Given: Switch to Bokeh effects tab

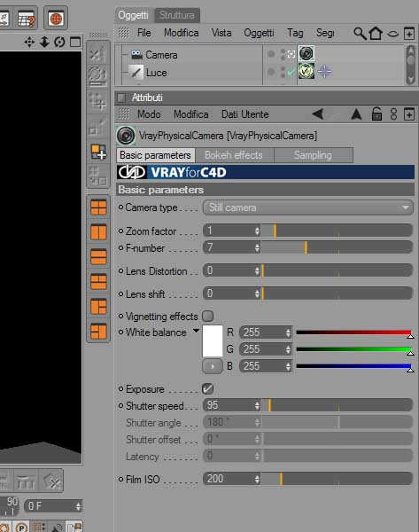Looking at the screenshot, I should pyautogui.click(x=234, y=155).
